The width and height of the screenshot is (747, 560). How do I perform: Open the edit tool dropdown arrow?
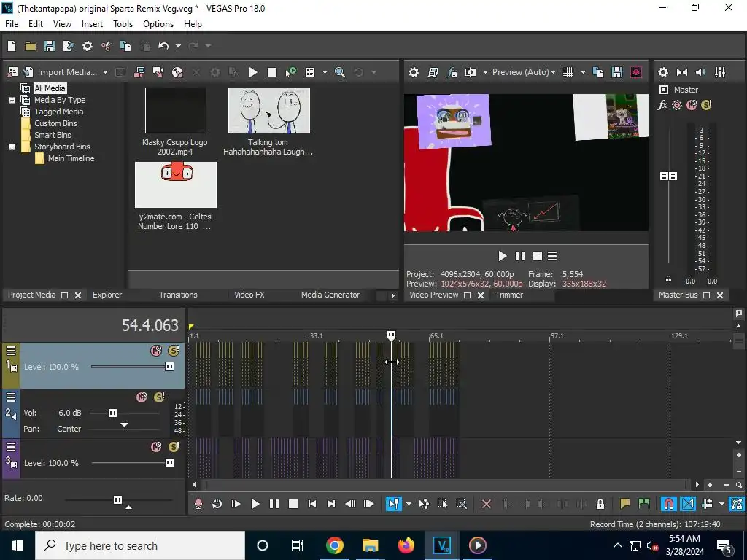coord(409,504)
